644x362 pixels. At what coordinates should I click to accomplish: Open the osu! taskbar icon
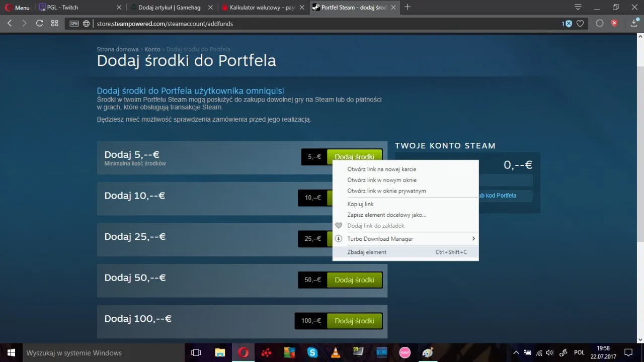pyautogui.click(x=405, y=353)
